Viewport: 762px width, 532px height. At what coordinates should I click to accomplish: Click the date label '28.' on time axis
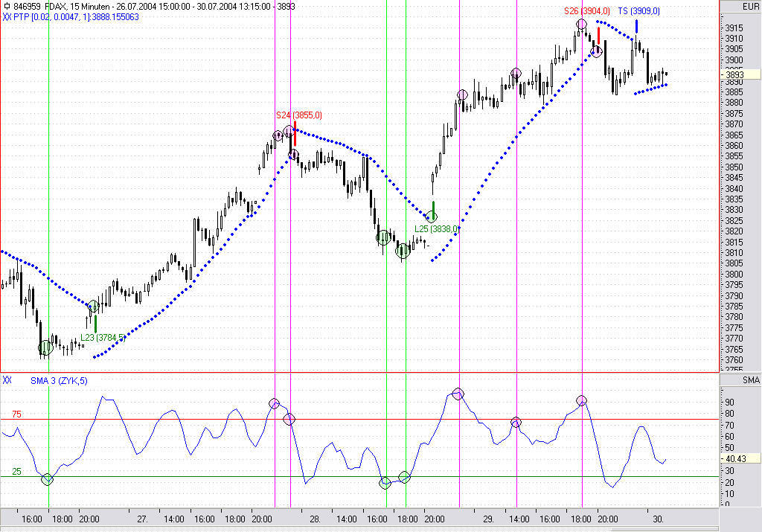click(x=315, y=519)
